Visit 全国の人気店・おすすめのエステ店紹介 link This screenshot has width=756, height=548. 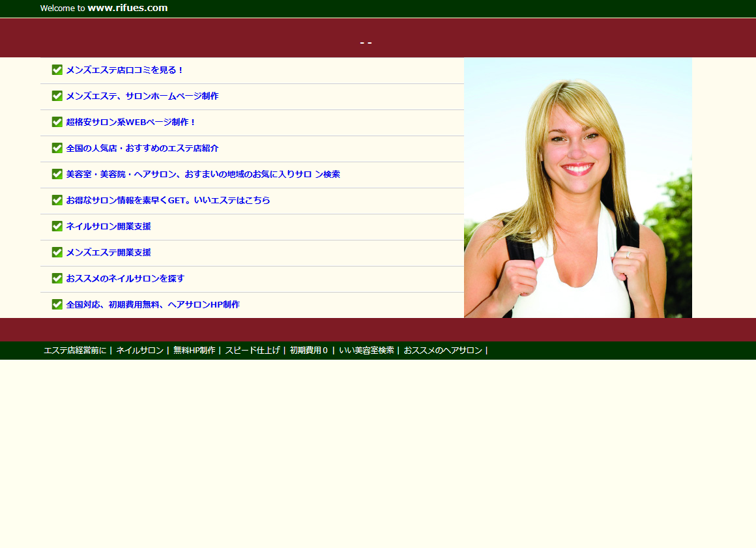click(142, 148)
